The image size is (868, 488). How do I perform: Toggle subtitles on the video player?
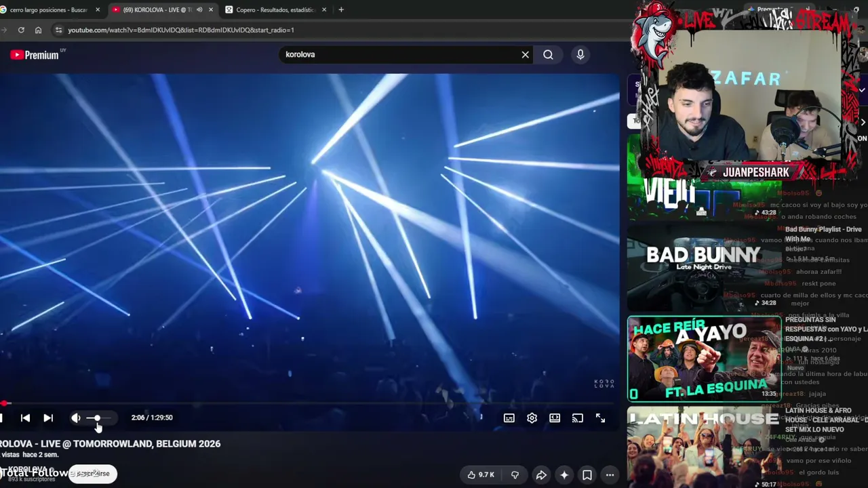[x=509, y=418]
